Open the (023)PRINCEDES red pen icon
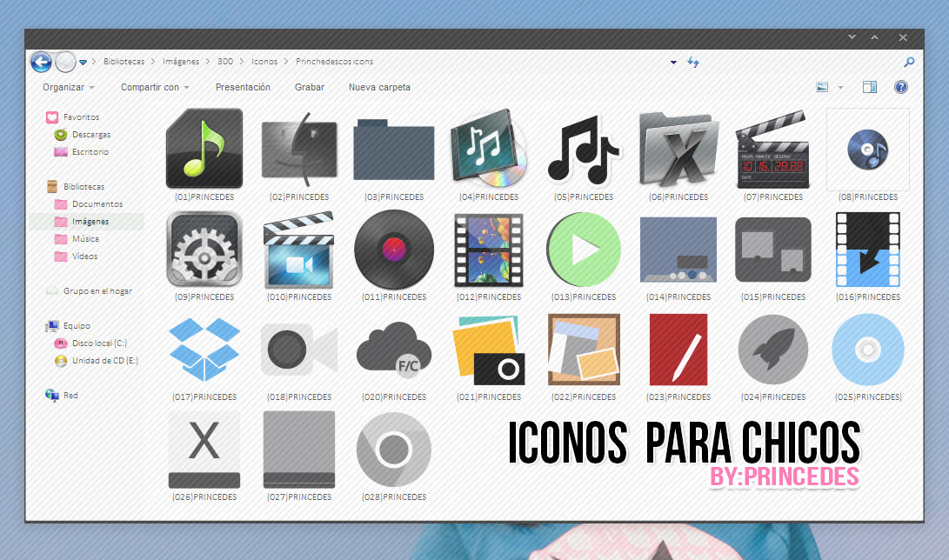 click(x=678, y=350)
